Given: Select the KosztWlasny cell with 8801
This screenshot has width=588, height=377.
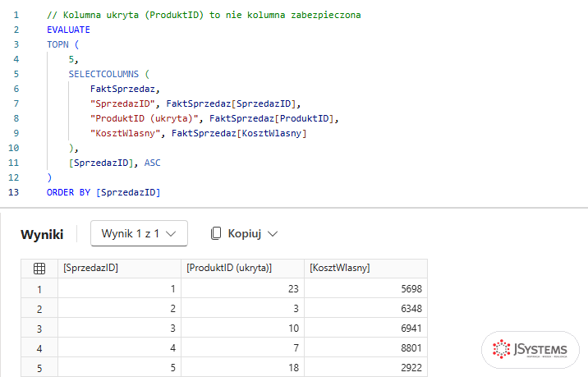Looking at the screenshot, I should pyautogui.click(x=365, y=347).
